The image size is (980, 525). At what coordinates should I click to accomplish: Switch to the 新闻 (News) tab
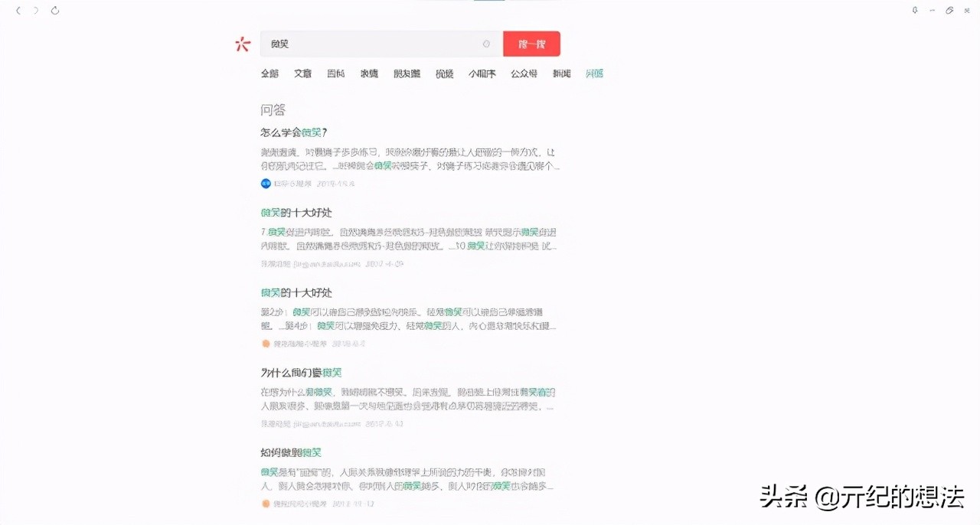pyautogui.click(x=561, y=73)
